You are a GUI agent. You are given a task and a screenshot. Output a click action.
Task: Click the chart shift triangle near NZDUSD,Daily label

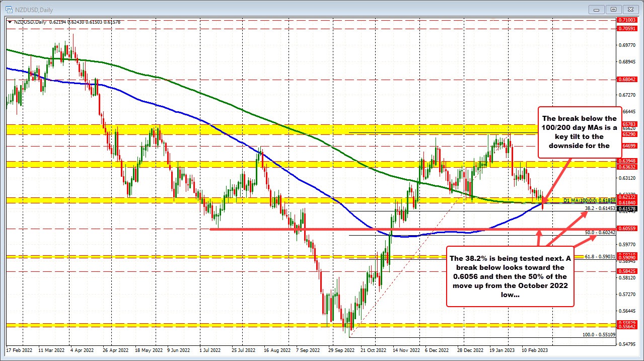[x=11, y=22]
